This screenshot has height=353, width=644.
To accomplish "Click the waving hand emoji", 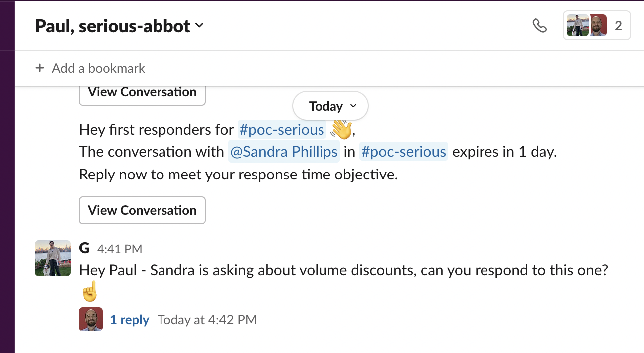I will click(x=341, y=130).
